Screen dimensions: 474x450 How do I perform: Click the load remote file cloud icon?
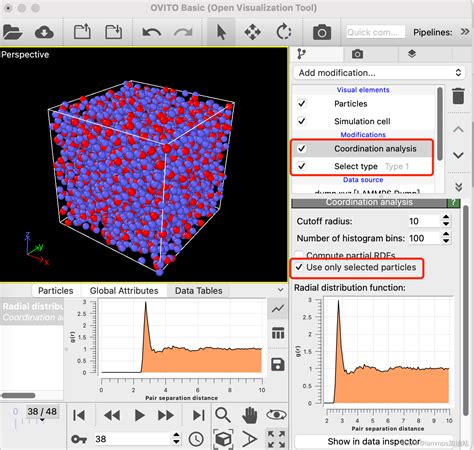44,32
